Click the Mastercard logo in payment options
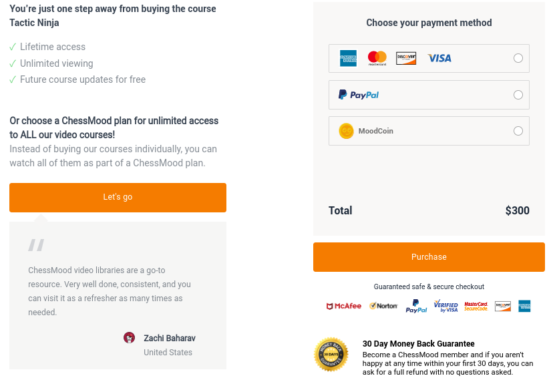 [377, 58]
